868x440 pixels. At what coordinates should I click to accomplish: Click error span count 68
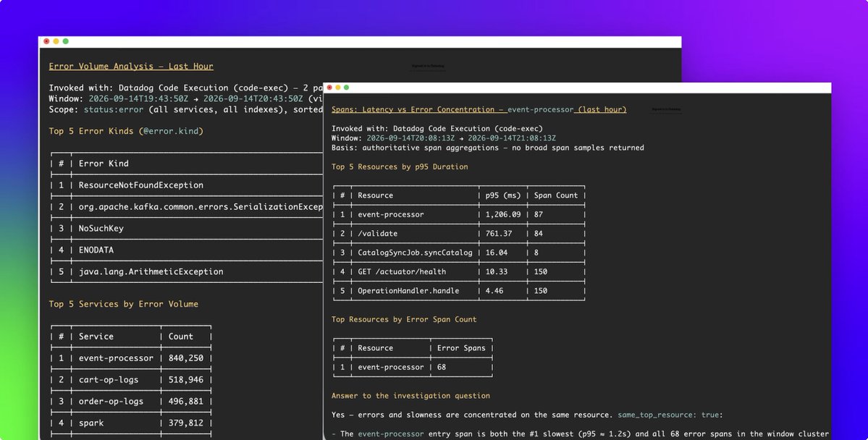441,367
